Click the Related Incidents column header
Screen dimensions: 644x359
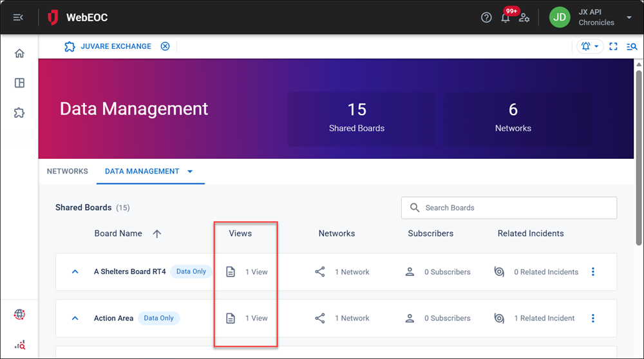coord(531,234)
